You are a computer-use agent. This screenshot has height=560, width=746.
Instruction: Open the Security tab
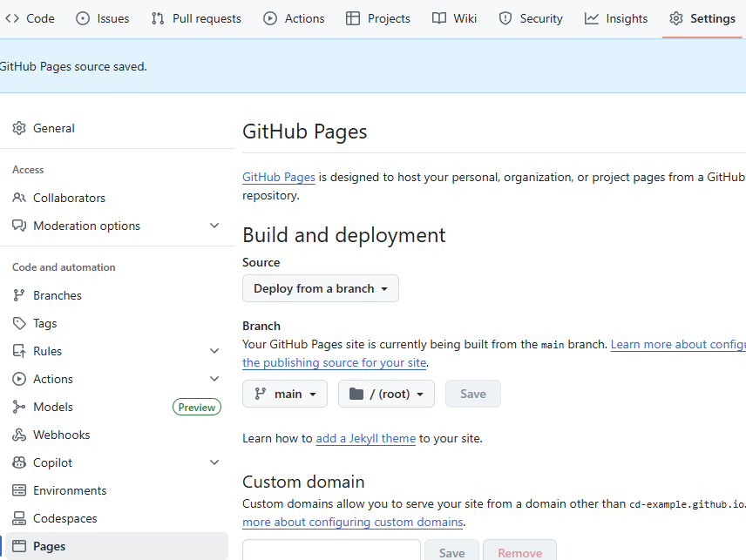click(x=531, y=18)
